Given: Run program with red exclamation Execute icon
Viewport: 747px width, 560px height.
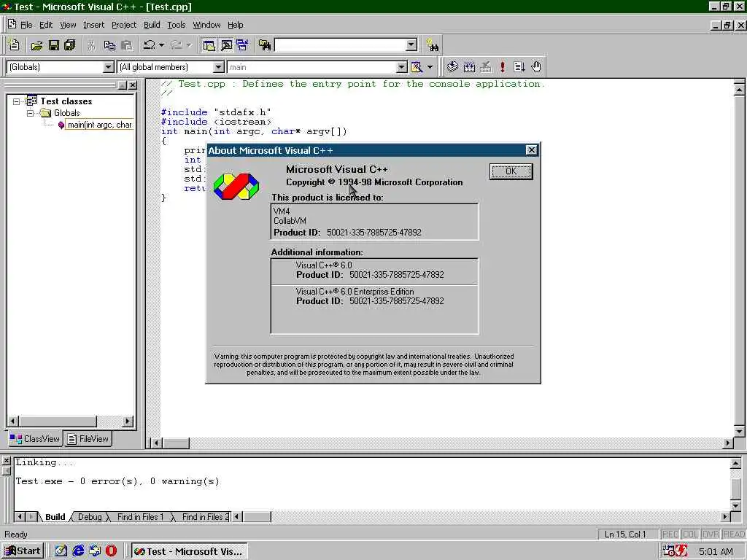Looking at the screenshot, I should point(502,67).
